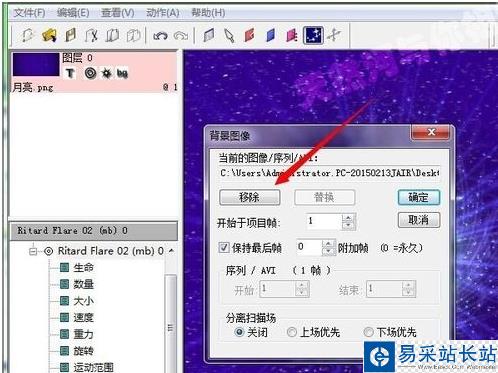The width and height of the screenshot is (498, 373).
Task: Open the 帮助(H) menu
Action: (x=208, y=13)
